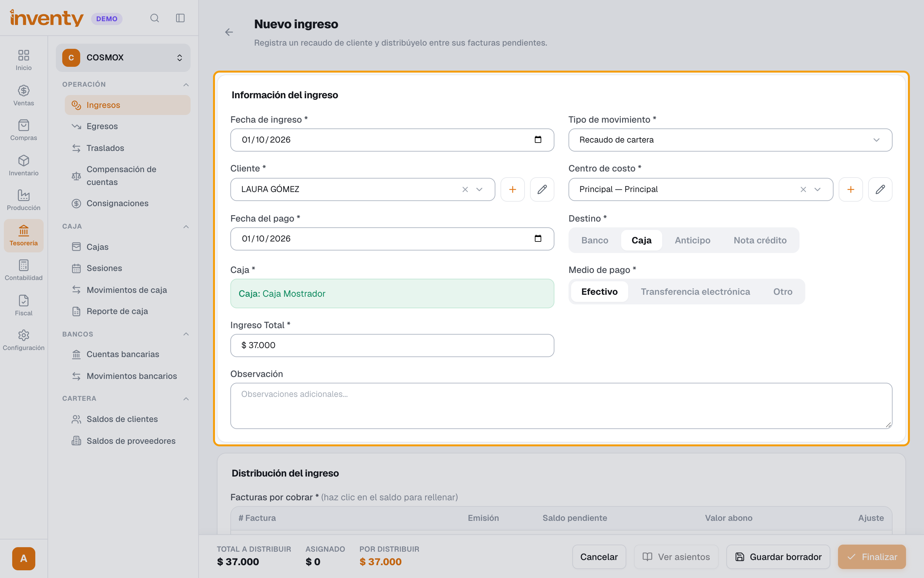This screenshot has width=924, height=578.
Task: Collapse the OPERACIÓN section
Action: (186, 84)
